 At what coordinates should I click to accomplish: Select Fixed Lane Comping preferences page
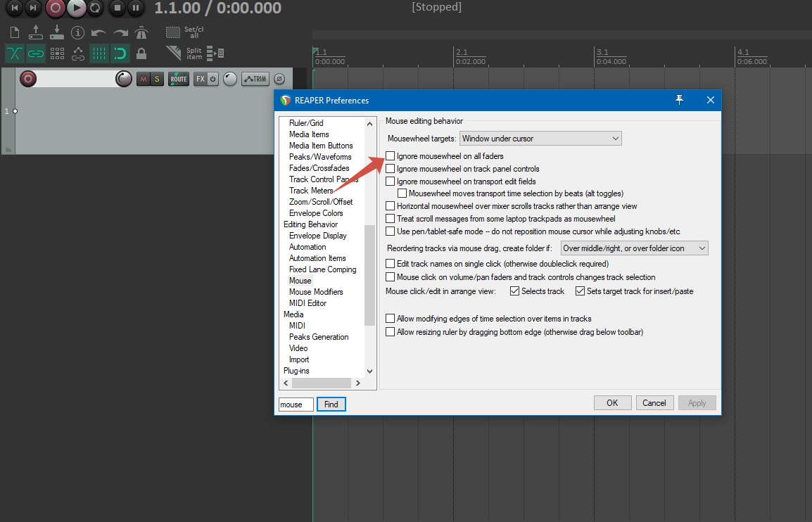[x=323, y=269]
